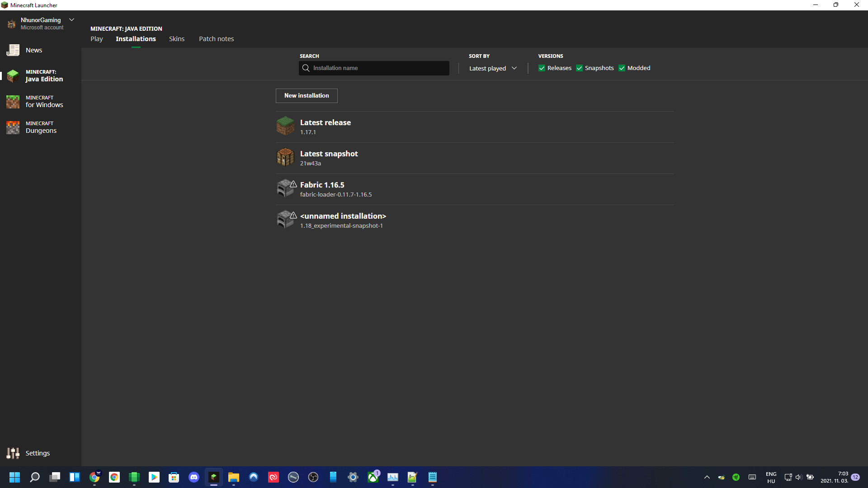Disable the Modded versions checkbox

coord(622,68)
